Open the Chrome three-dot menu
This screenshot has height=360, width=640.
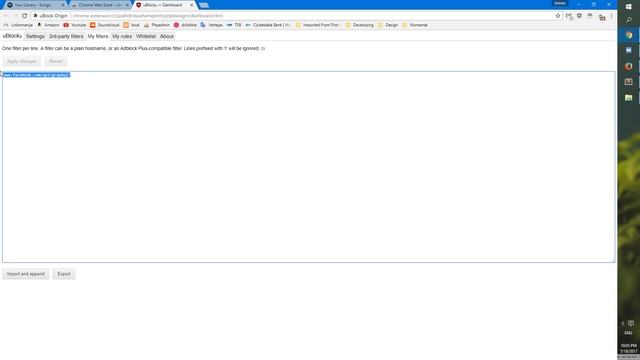[611, 16]
